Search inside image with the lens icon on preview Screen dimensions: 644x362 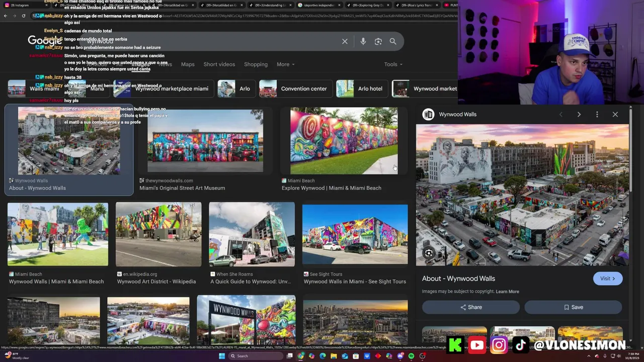[x=429, y=253]
